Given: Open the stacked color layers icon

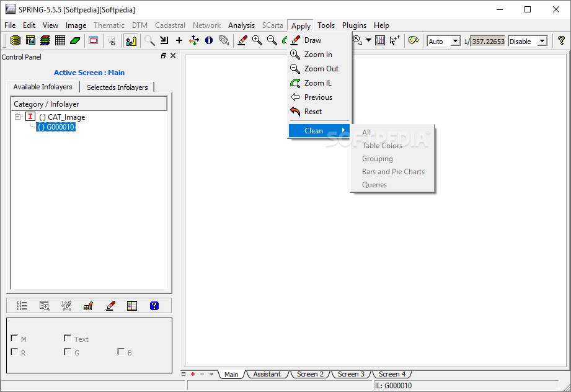Looking at the screenshot, I should 45,40.
